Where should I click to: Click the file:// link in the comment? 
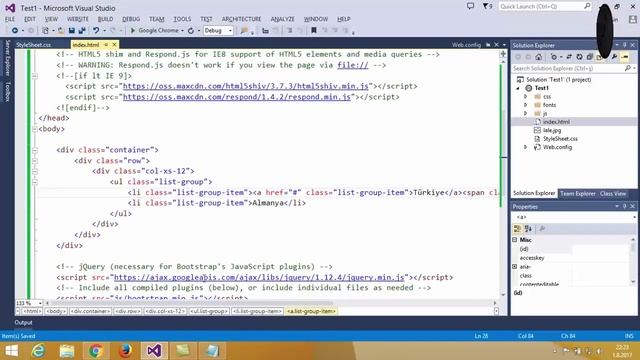(353, 65)
